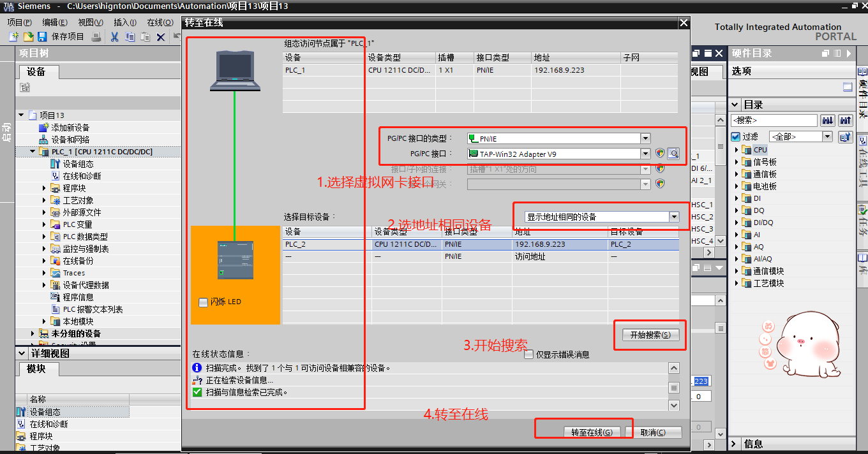Open 设备和网络 in project tree
The height and width of the screenshot is (454, 868).
coord(70,140)
